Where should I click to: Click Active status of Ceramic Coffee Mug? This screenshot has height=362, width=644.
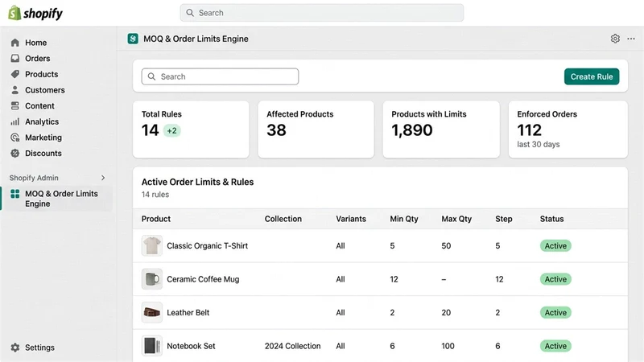coord(555,279)
